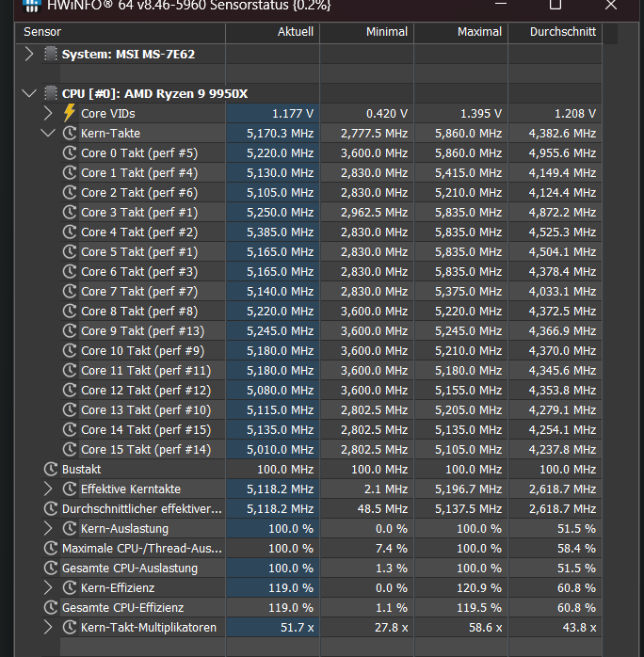Image resolution: width=644 pixels, height=657 pixels.
Task: Expand the System: MSI MS-7E62 node
Action: click(29, 54)
